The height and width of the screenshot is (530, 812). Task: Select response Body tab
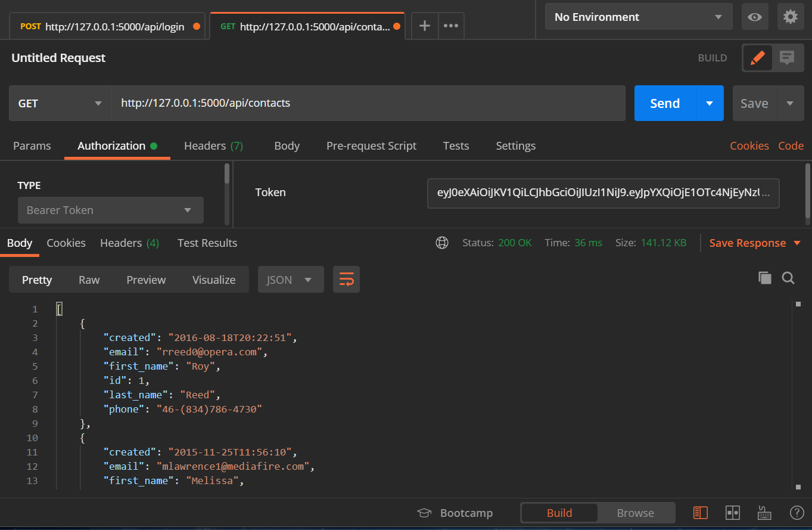point(20,243)
